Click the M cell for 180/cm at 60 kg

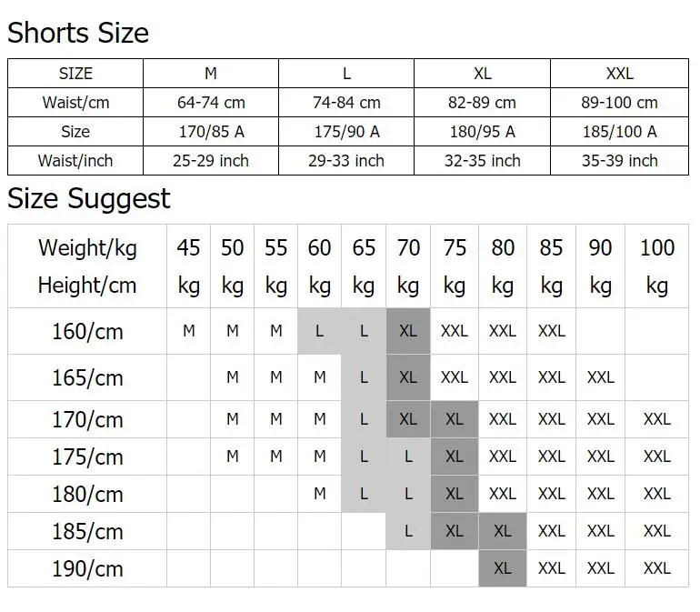click(x=320, y=494)
